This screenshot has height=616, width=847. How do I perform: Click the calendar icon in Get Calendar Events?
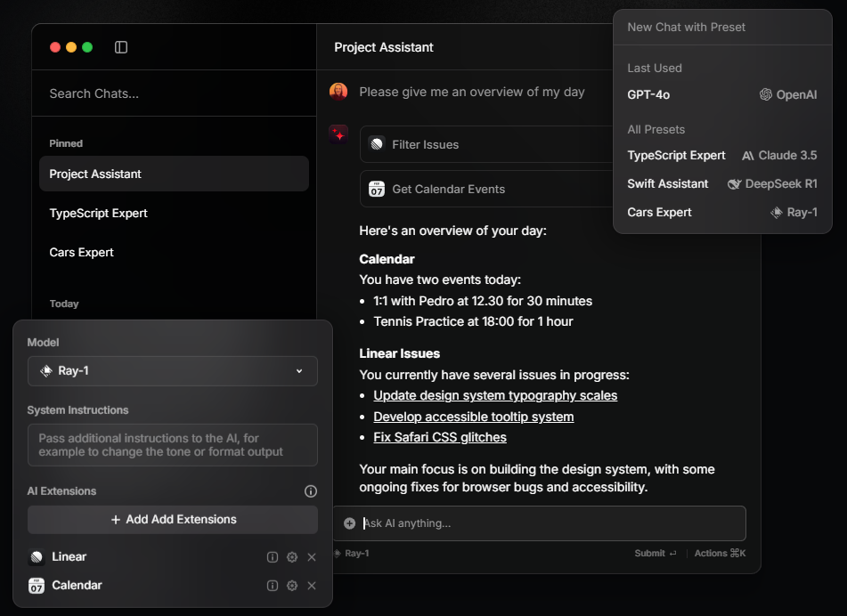click(x=377, y=189)
